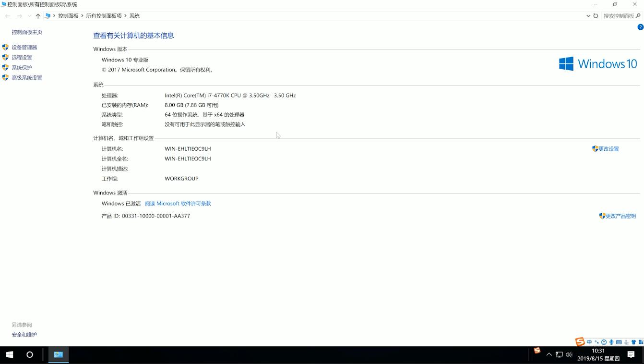Viewport: 644px width, 364px height.
Task: Click the shield icon beside 系统保护
Action: pos(5,68)
